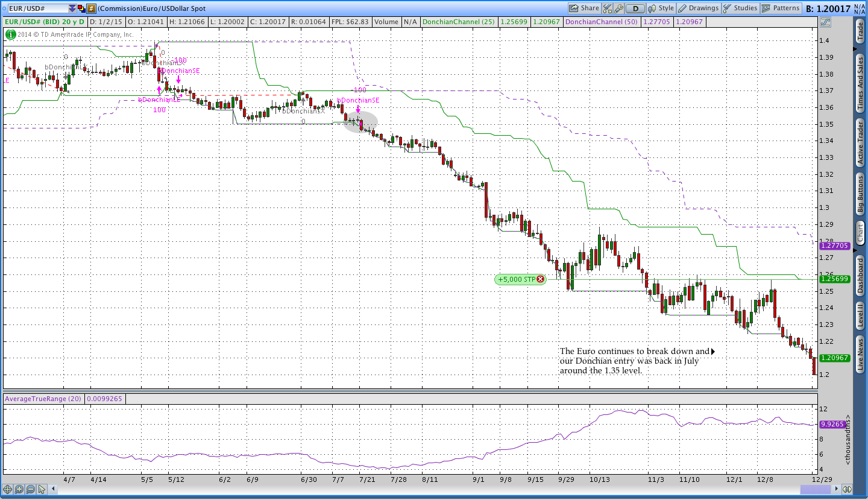Click the small circle at window top-left
868x500 pixels.
[4, 8]
